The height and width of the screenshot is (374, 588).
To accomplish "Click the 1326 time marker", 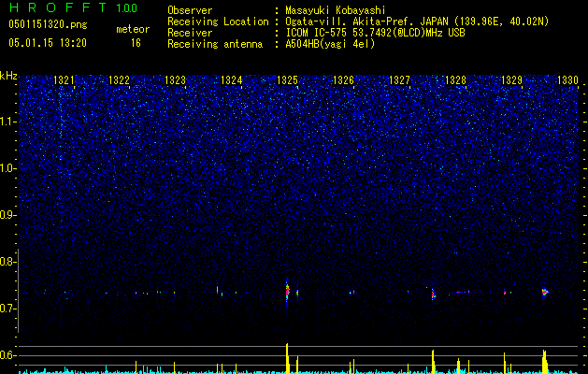I will click(x=343, y=79).
